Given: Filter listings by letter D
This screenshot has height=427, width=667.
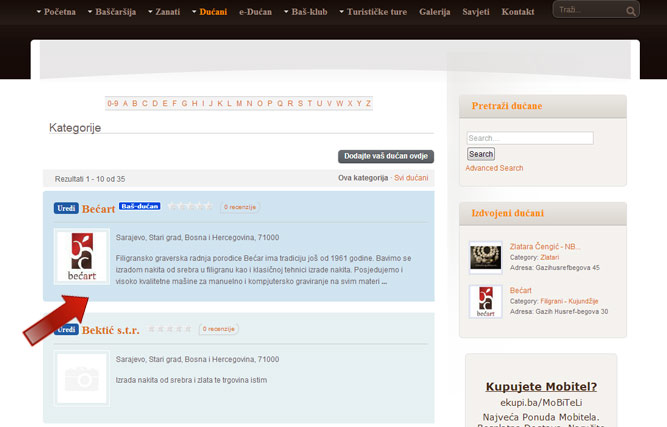Looking at the screenshot, I should click(x=155, y=103).
